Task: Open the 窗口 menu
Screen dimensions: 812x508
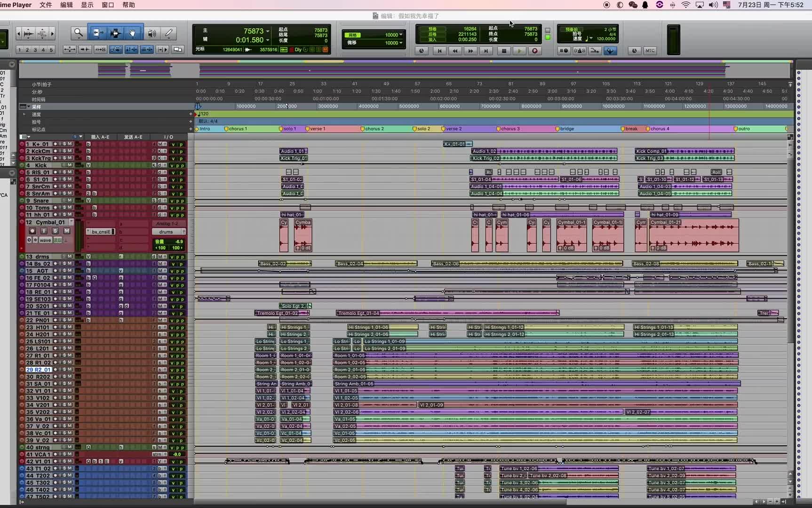Action: [108, 5]
